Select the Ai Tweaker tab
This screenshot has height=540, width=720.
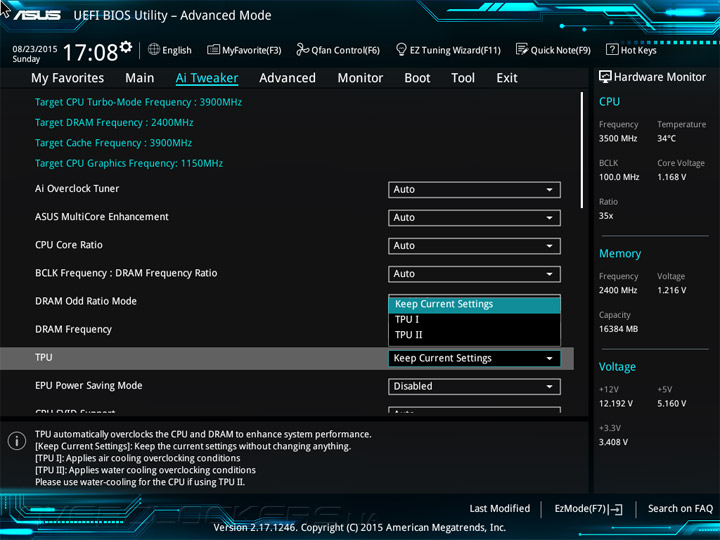coord(207,78)
